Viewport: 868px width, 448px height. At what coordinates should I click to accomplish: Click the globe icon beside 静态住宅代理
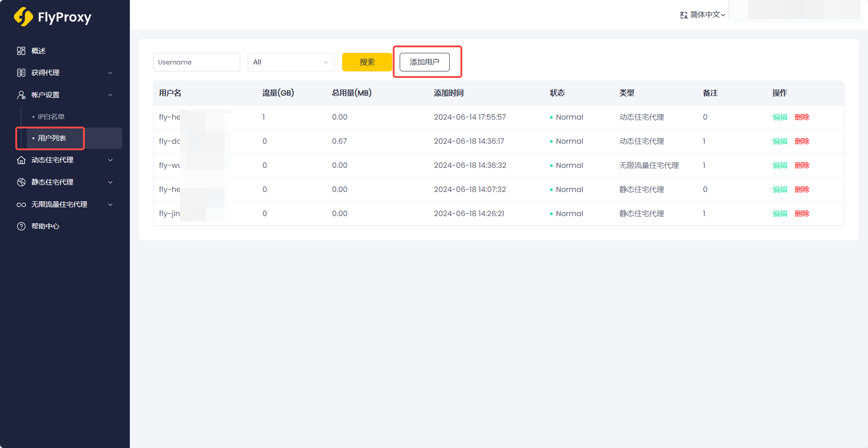[x=21, y=182]
